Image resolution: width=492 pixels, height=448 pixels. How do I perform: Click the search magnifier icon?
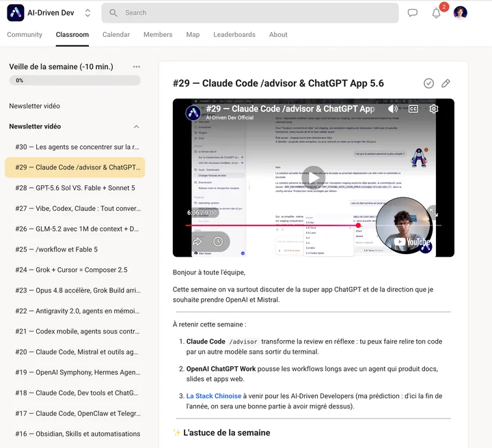pyautogui.click(x=113, y=13)
